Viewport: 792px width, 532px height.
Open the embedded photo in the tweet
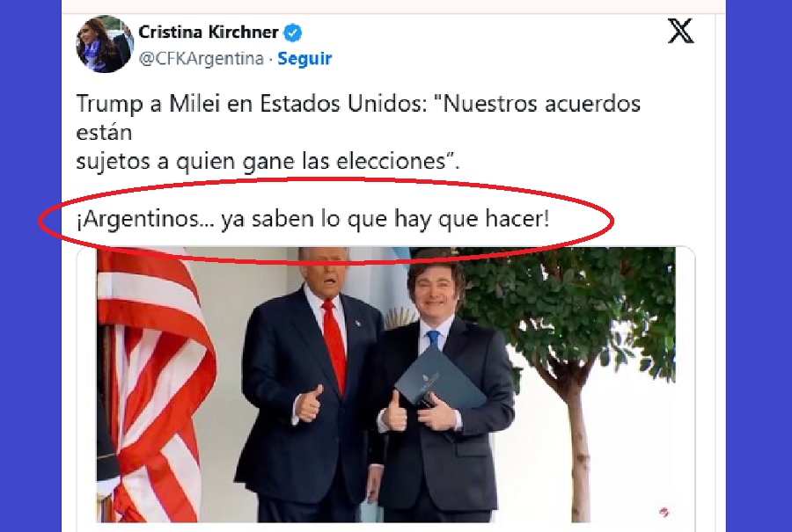coord(386,384)
